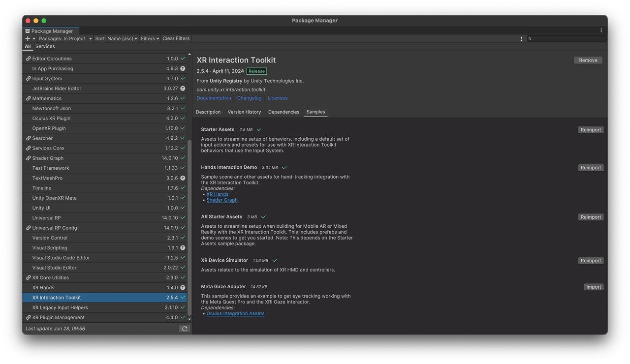Click the link icon beside Editor Coroutines
Image resolution: width=630 pixels, height=364 pixels.
pos(28,59)
